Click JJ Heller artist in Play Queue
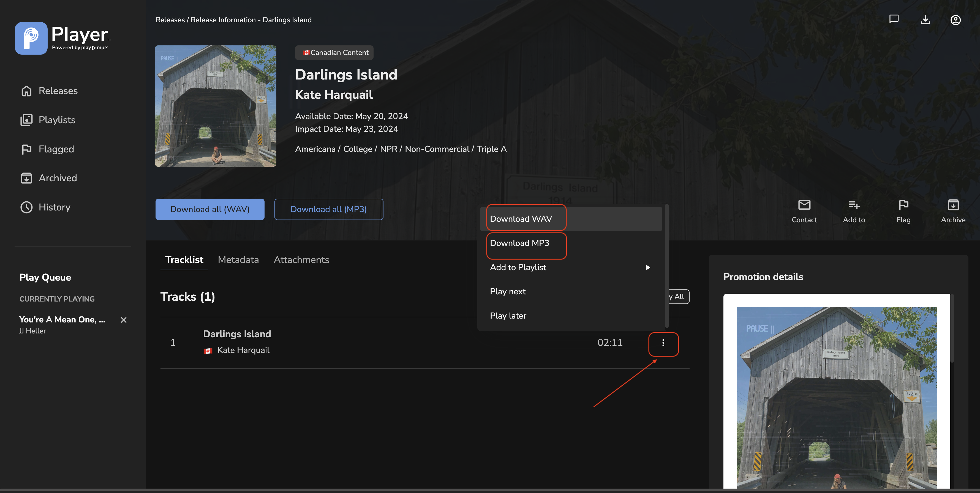The width and height of the screenshot is (980, 493). click(x=33, y=331)
